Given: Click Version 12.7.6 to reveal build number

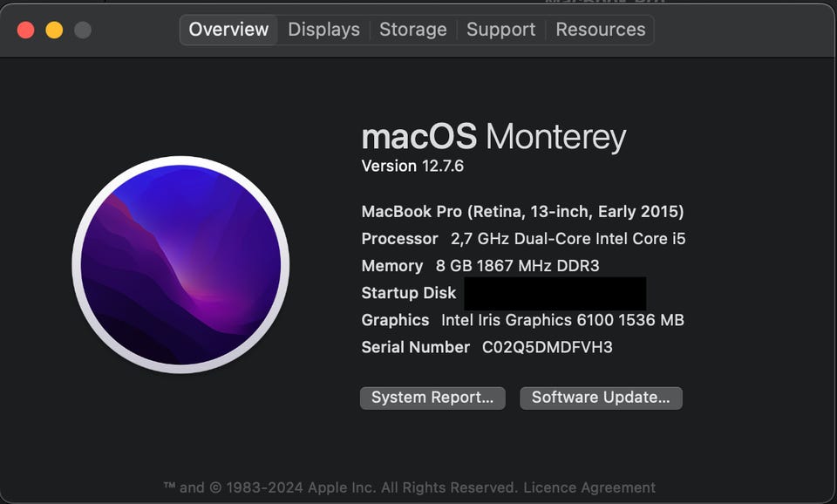Looking at the screenshot, I should (x=412, y=166).
